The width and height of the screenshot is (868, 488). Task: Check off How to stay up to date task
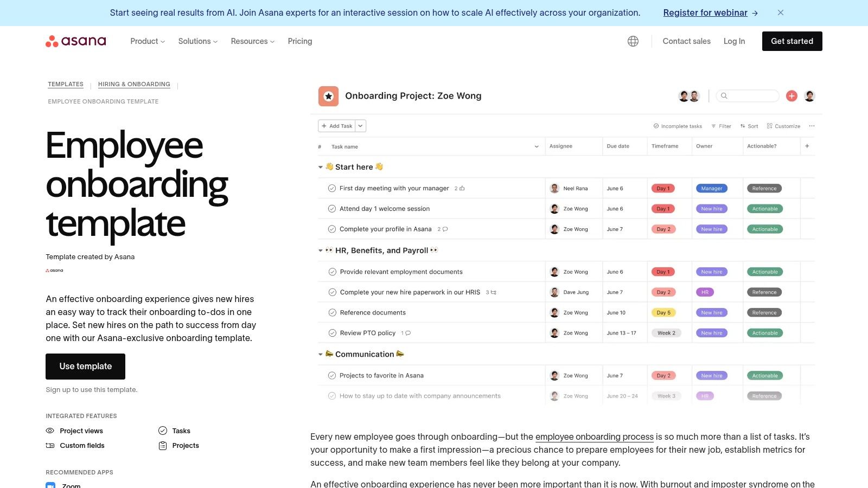[x=332, y=396]
